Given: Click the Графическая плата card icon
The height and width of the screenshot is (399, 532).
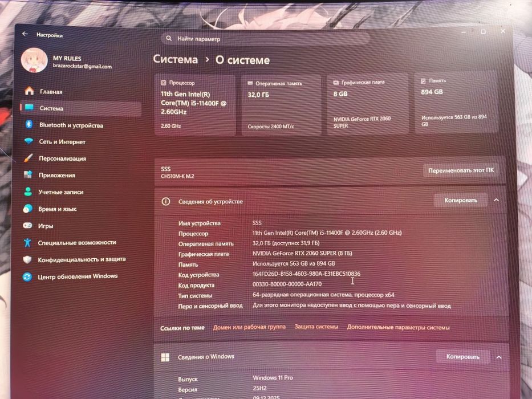Looking at the screenshot, I should point(336,83).
